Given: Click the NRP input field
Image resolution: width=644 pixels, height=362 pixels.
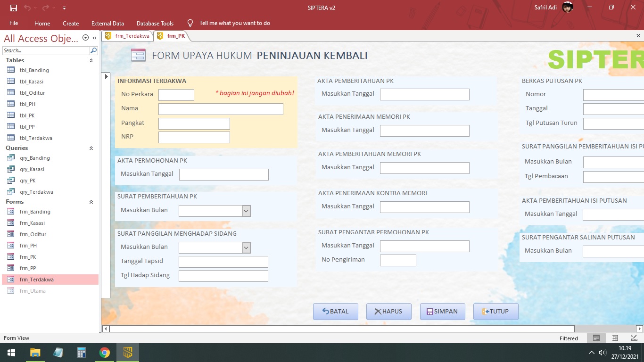Looking at the screenshot, I should click(x=194, y=137).
